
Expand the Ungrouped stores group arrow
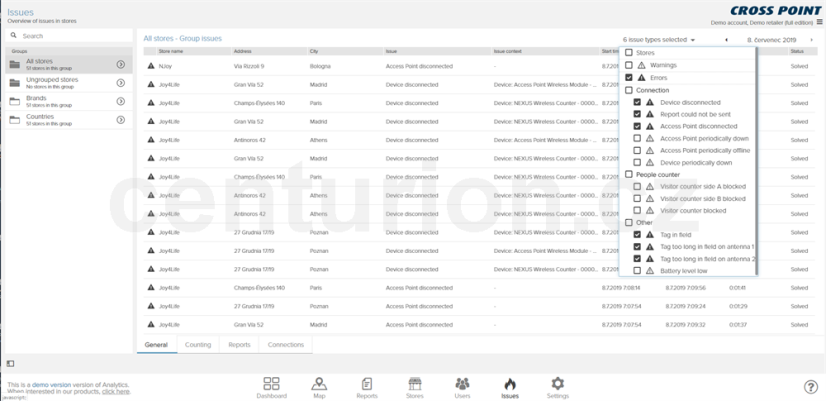coord(121,83)
